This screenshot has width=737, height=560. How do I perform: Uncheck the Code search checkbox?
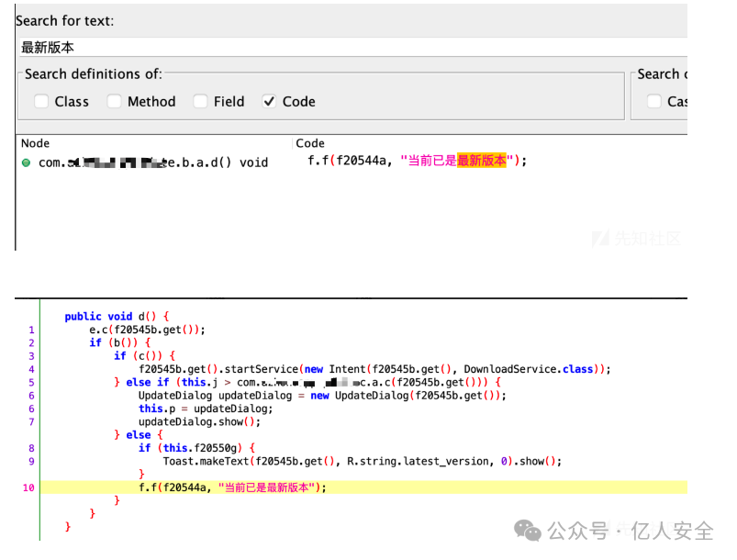click(x=268, y=102)
